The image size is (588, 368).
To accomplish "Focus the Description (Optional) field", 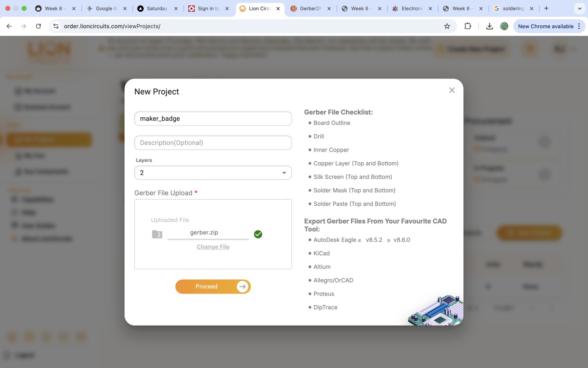I will point(213,143).
